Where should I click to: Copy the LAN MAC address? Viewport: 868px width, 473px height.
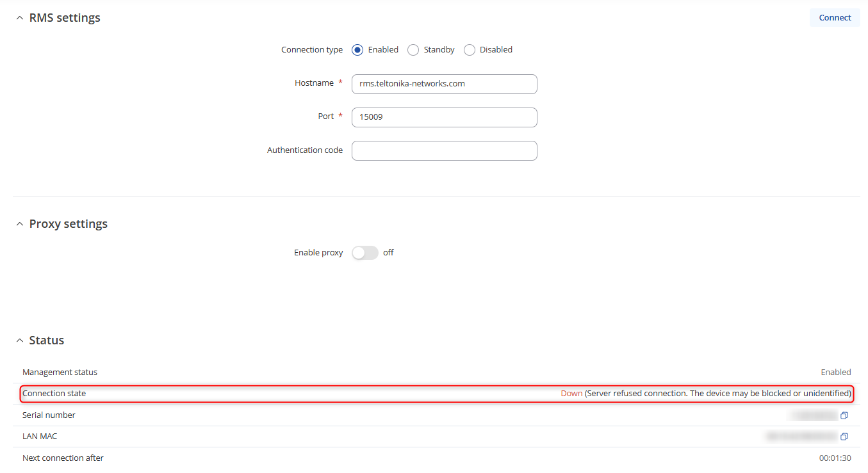click(844, 437)
